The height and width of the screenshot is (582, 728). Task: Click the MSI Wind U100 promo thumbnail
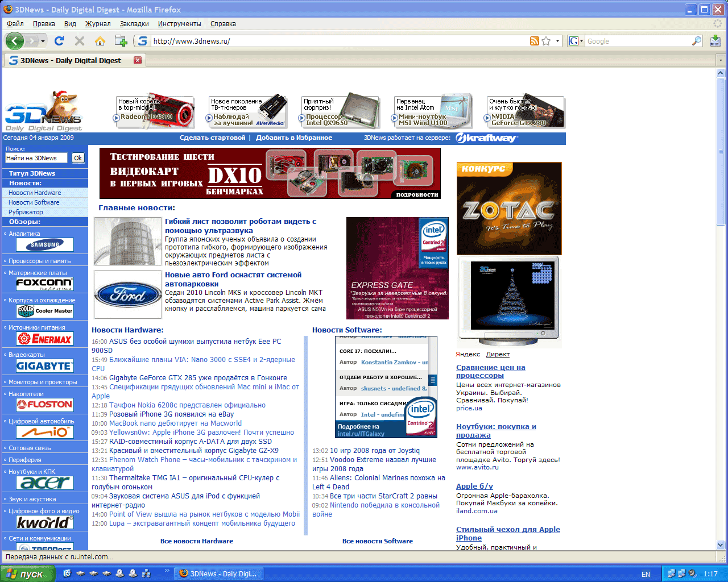point(433,111)
